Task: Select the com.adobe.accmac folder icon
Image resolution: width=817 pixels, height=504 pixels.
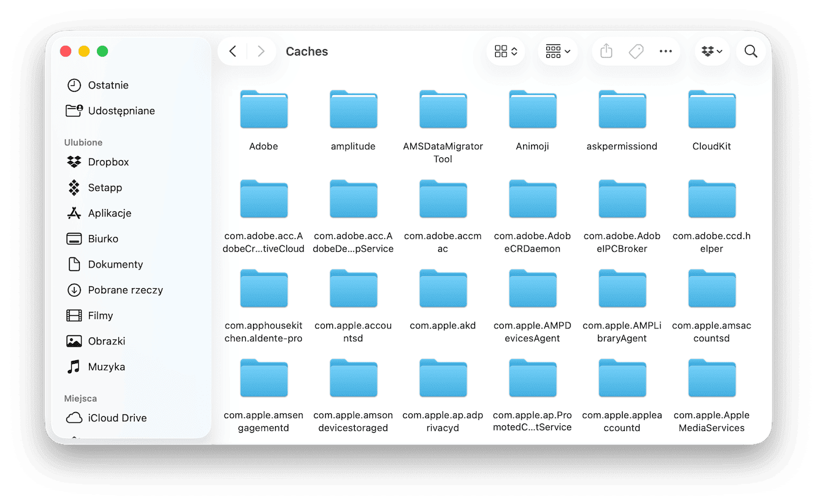Action: [443, 199]
